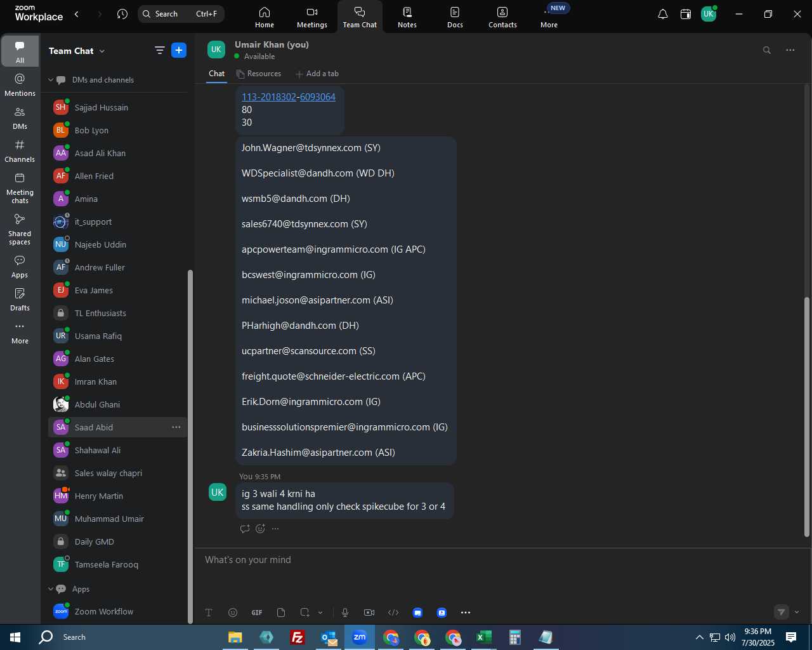Open the Docs tab
Viewport: 812px width, 650px height.
point(455,17)
